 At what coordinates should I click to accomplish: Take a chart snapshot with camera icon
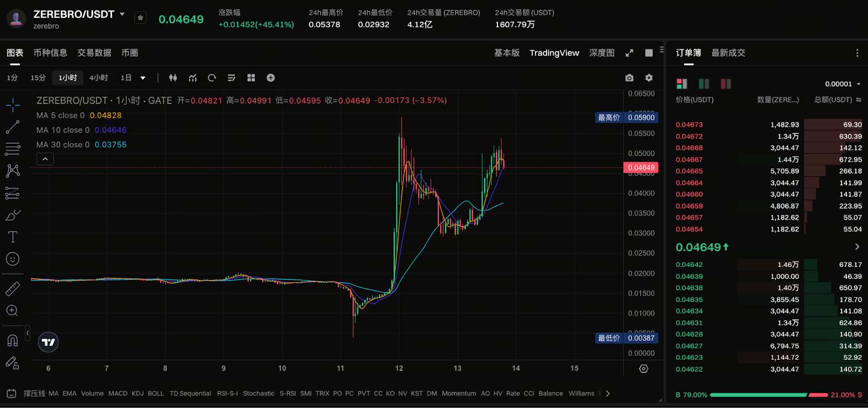[x=629, y=78]
